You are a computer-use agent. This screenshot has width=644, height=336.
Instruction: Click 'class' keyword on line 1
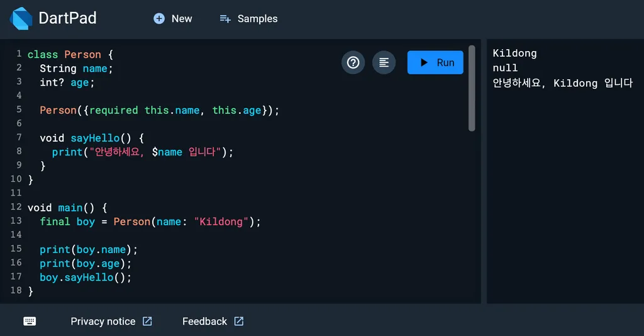(43, 54)
